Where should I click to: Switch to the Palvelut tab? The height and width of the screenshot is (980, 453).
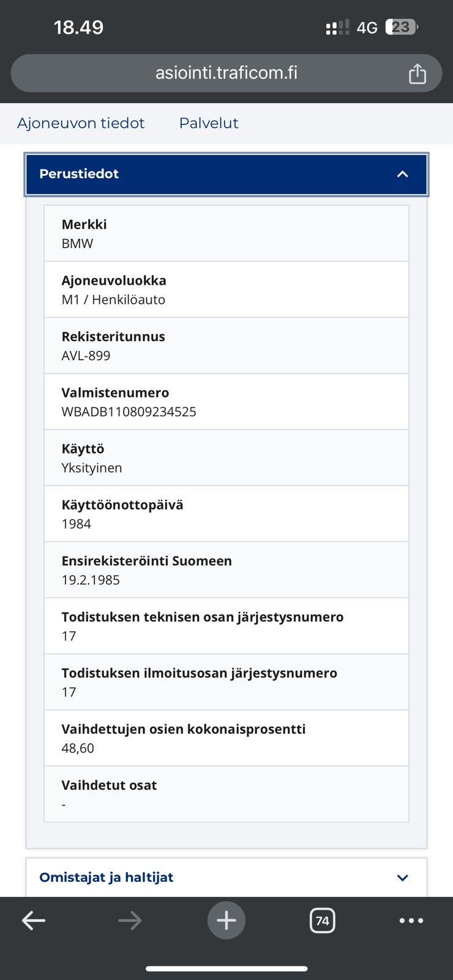click(209, 123)
